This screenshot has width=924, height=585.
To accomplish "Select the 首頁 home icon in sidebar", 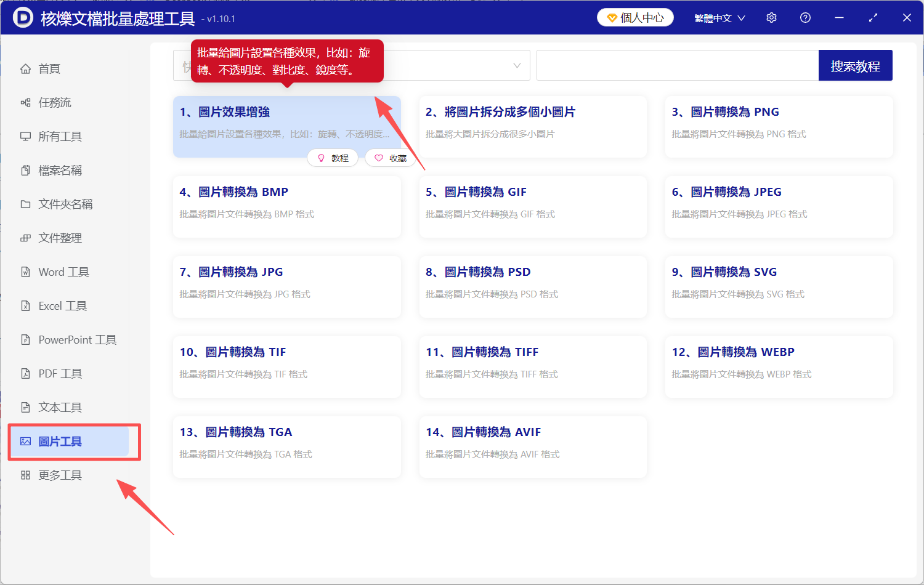I will click(x=25, y=68).
